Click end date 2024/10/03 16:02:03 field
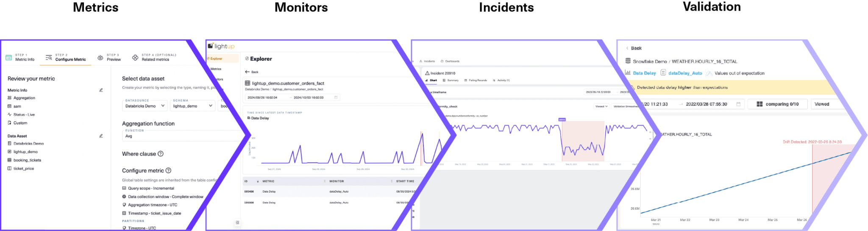 pos(309,97)
